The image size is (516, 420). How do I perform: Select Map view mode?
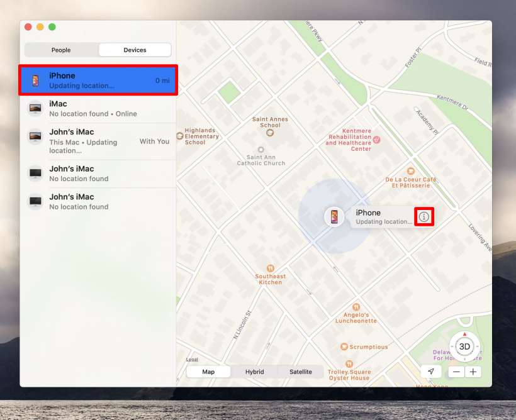tap(208, 372)
